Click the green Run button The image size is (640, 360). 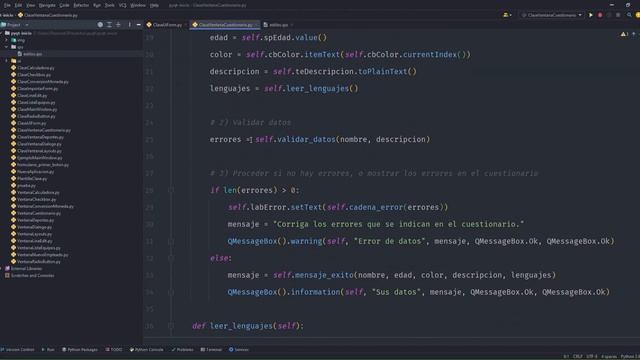point(591,15)
